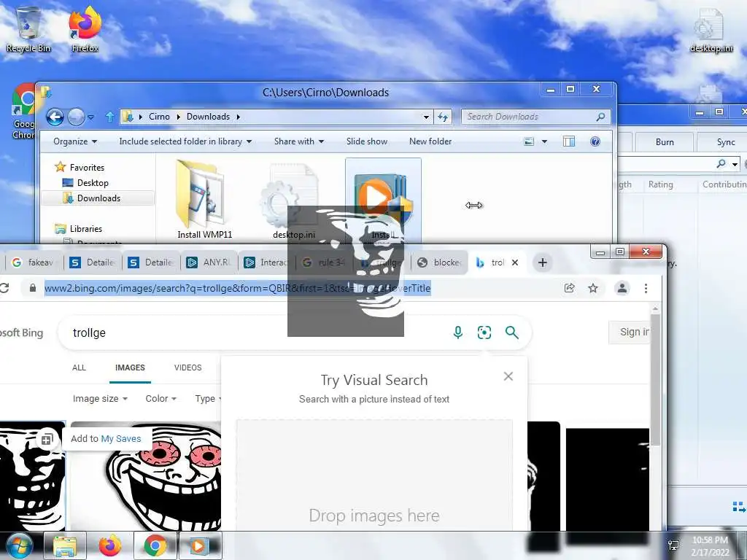Expand the Image size filter
This screenshot has width=747, height=560.
100,399
